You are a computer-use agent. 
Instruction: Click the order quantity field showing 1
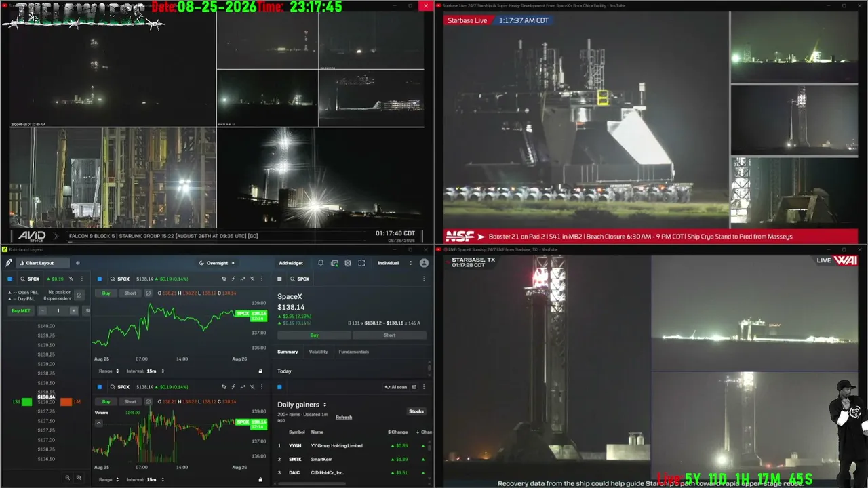[58, 310]
